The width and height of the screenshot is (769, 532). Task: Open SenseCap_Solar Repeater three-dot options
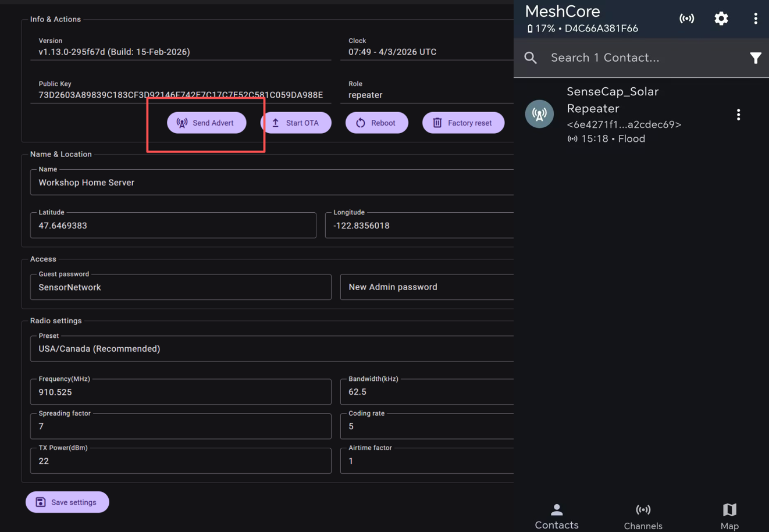[738, 115]
